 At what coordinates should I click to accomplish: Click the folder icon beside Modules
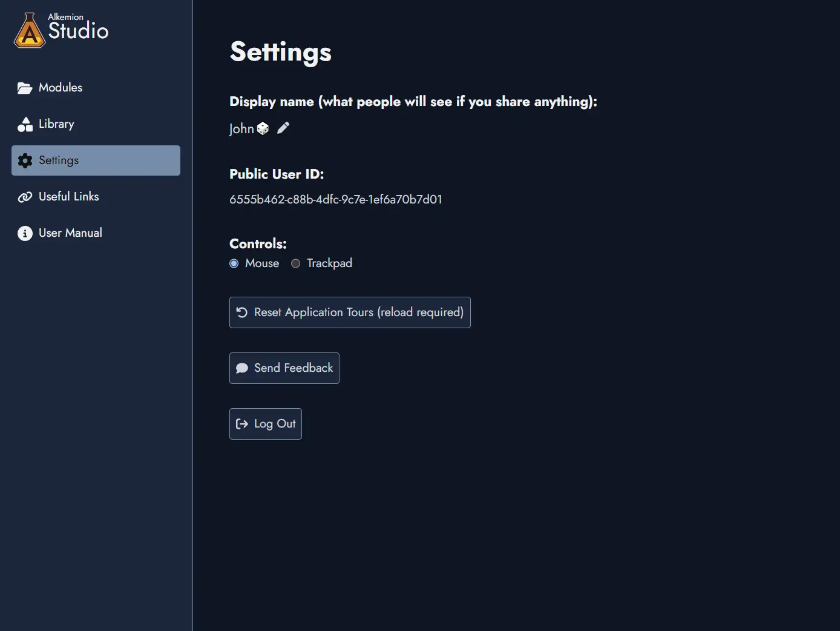pos(25,87)
